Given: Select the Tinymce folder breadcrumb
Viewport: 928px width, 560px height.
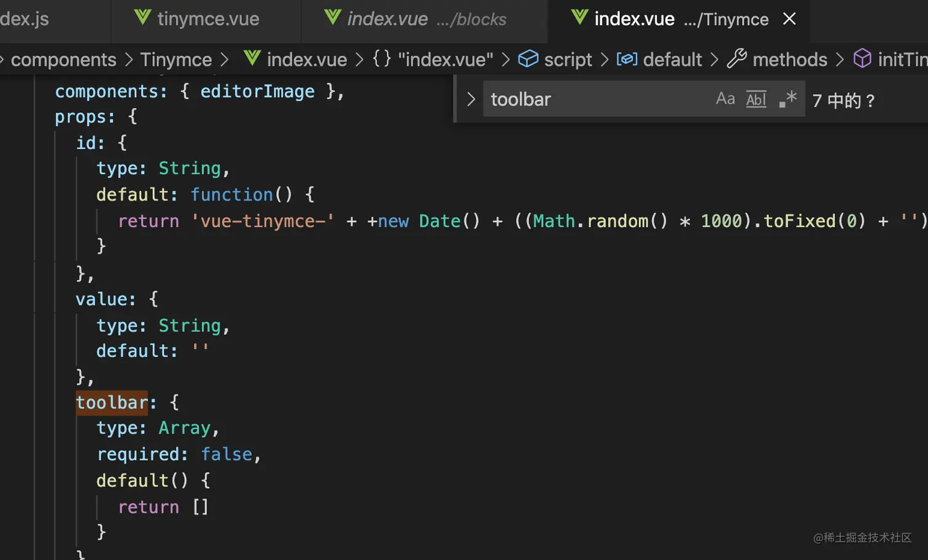Looking at the screenshot, I should tap(176, 59).
